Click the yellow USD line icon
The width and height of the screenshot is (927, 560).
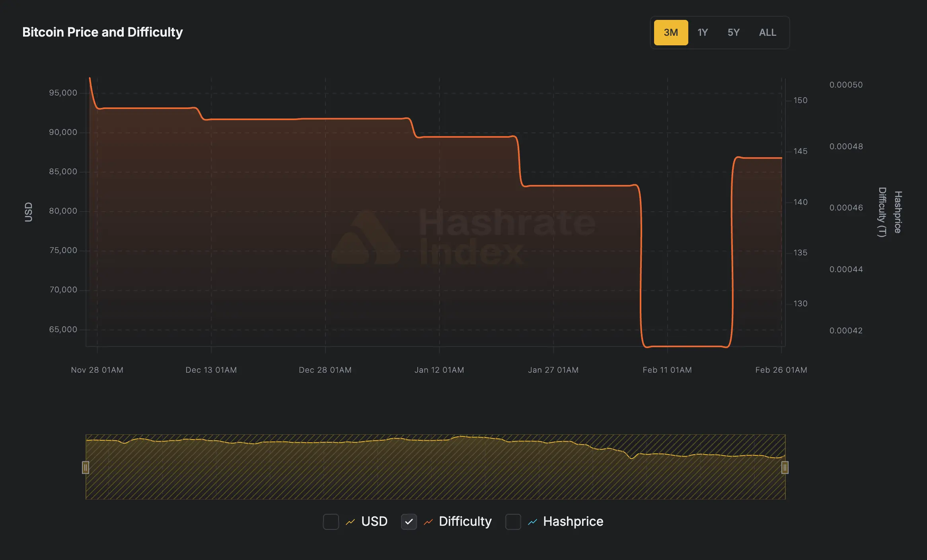(x=350, y=522)
